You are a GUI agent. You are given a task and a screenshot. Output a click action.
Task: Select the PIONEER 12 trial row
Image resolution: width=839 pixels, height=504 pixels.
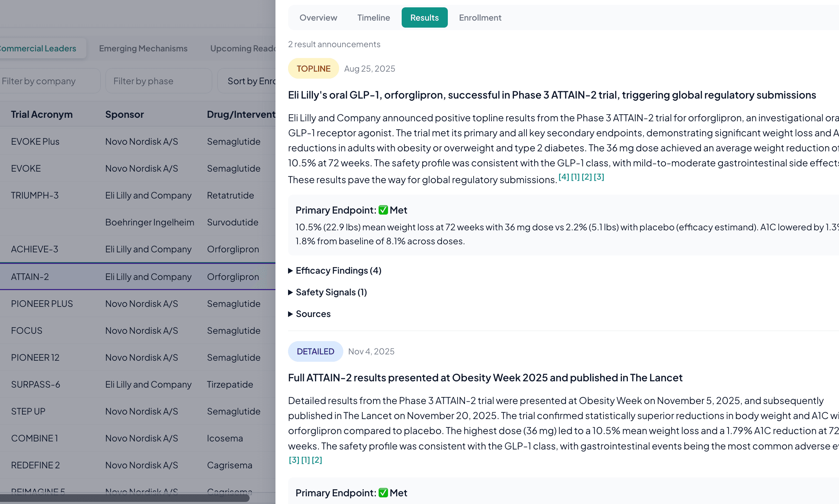138,358
